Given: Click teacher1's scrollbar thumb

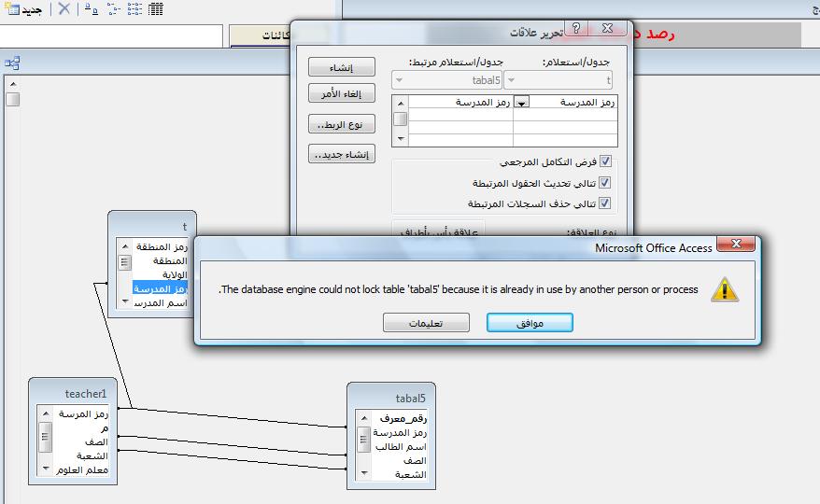Looking at the screenshot, I should click(x=46, y=437).
